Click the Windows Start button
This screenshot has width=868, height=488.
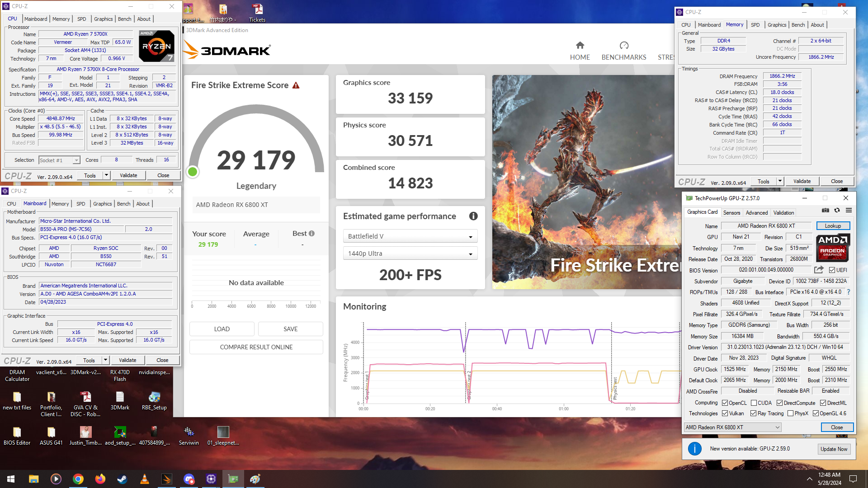(11, 479)
